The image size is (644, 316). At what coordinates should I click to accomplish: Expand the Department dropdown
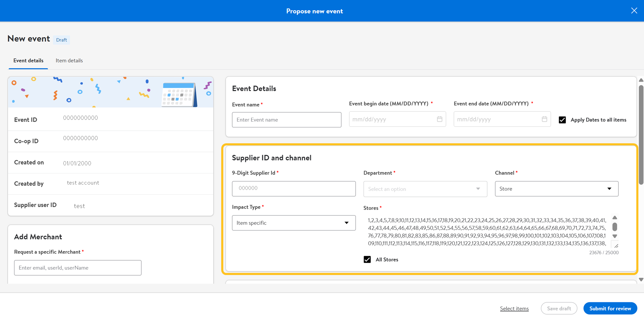click(x=425, y=189)
